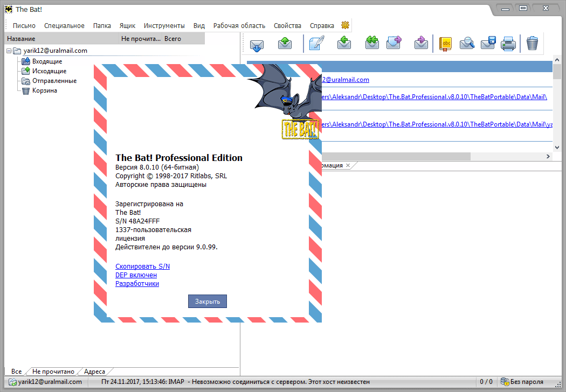Create a new message with the quill icon
The image size is (566, 392).
point(316,43)
